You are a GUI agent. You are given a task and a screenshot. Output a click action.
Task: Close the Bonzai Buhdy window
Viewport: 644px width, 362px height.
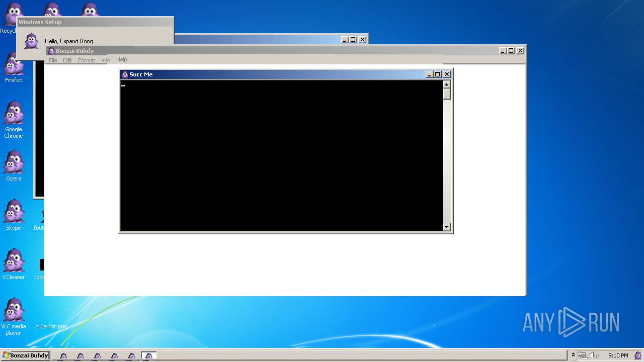[x=520, y=51]
